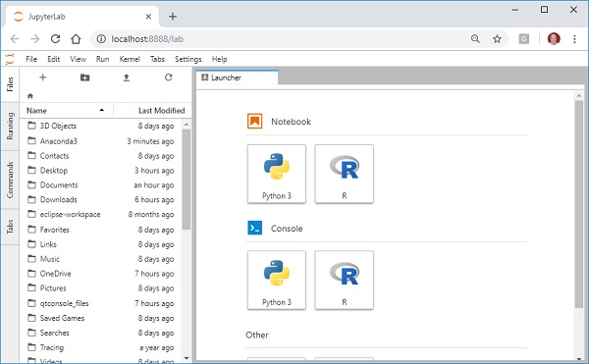The image size is (589, 364).
Task: Open the user profile avatar
Action: [x=554, y=38]
